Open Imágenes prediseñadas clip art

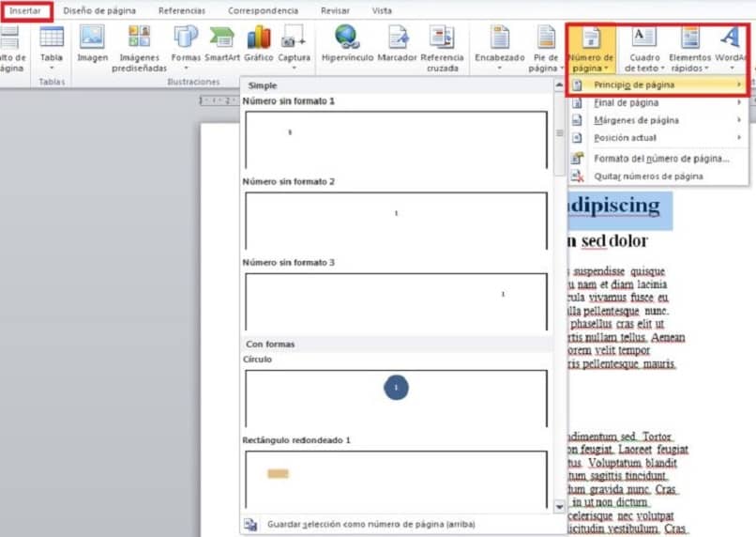tap(140, 48)
